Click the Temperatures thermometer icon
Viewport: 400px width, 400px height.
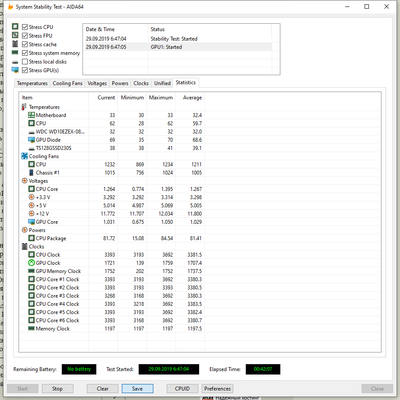point(24,107)
